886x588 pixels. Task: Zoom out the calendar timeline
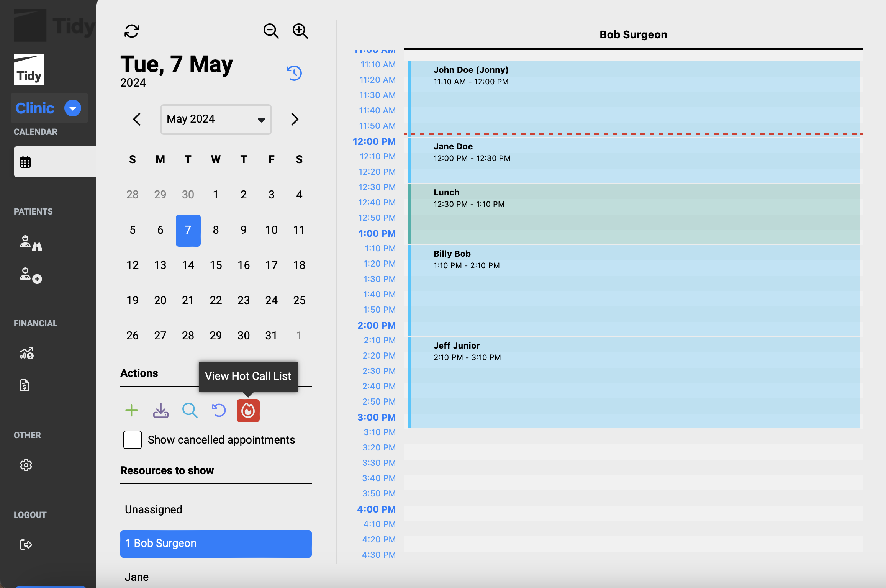271,31
